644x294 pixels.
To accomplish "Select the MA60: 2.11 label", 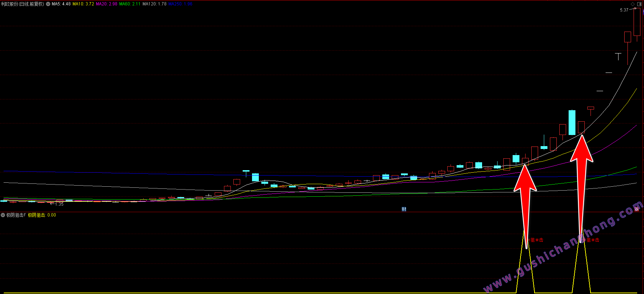I will 130,4.
